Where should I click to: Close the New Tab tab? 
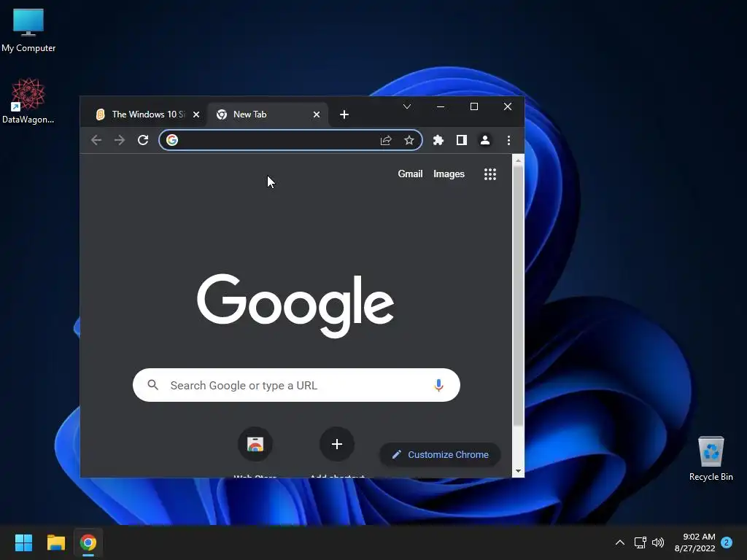click(x=317, y=114)
